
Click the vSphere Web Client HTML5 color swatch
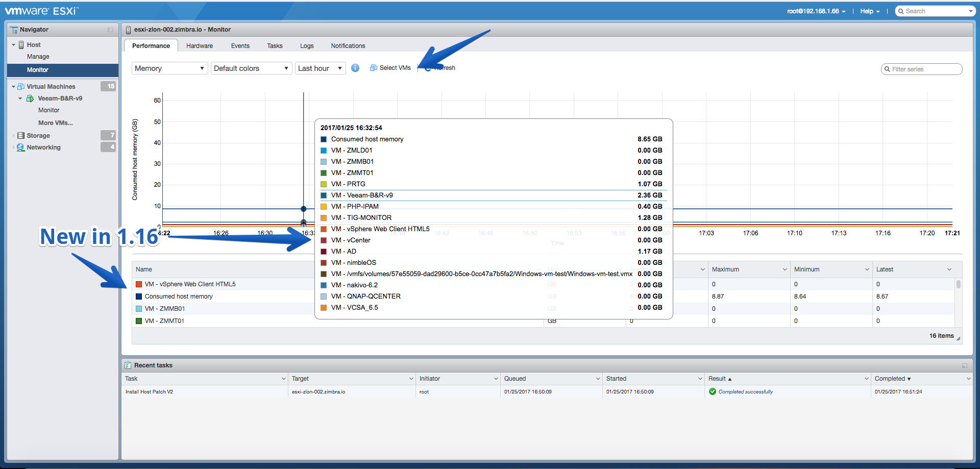click(139, 284)
